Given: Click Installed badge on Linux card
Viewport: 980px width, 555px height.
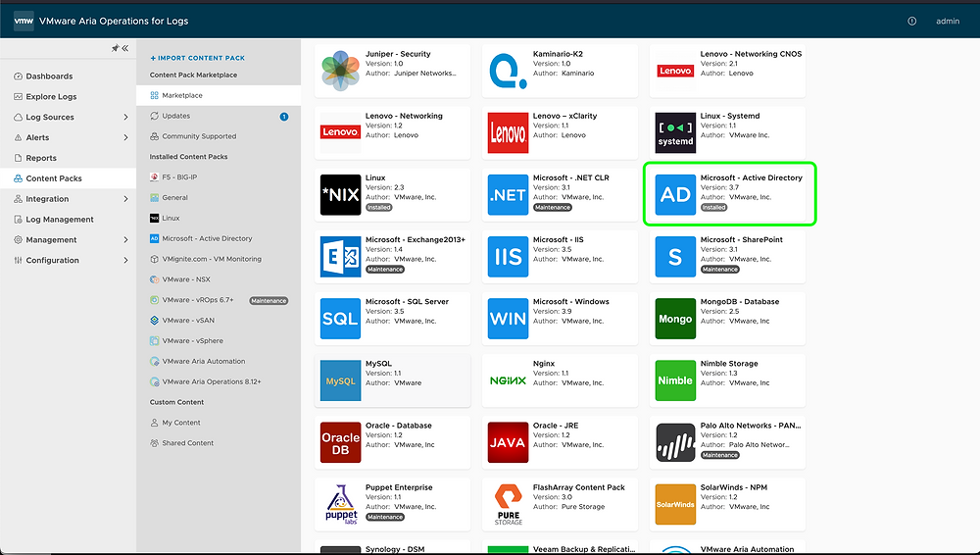Looking at the screenshot, I should 378,207.
